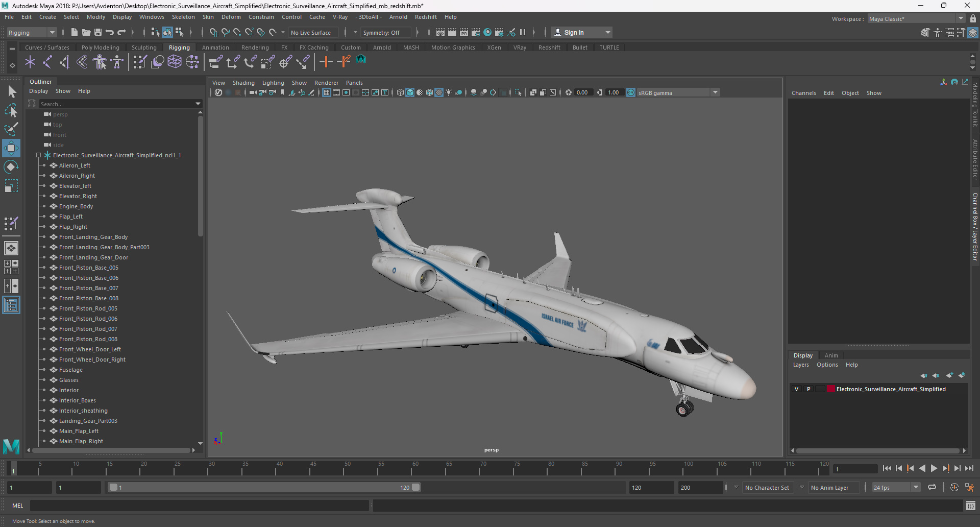This screenshot has width=980, height=527.
Task: Click the time slider at frame 60
Action: (415, 468)
